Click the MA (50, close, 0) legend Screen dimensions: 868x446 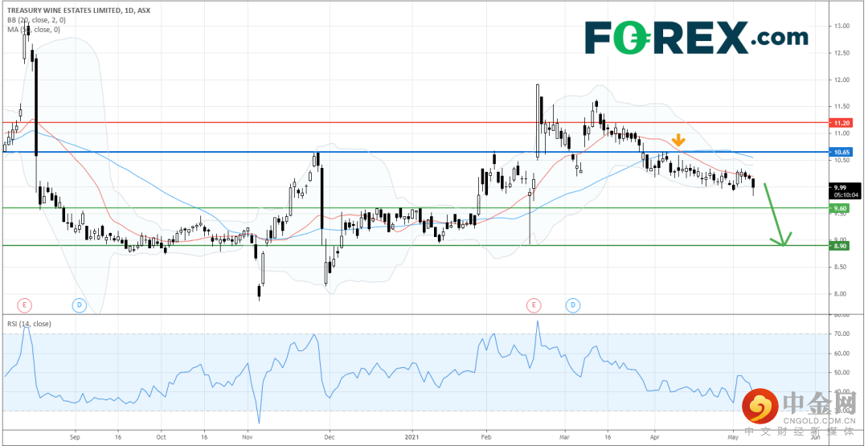click(34, 29)
